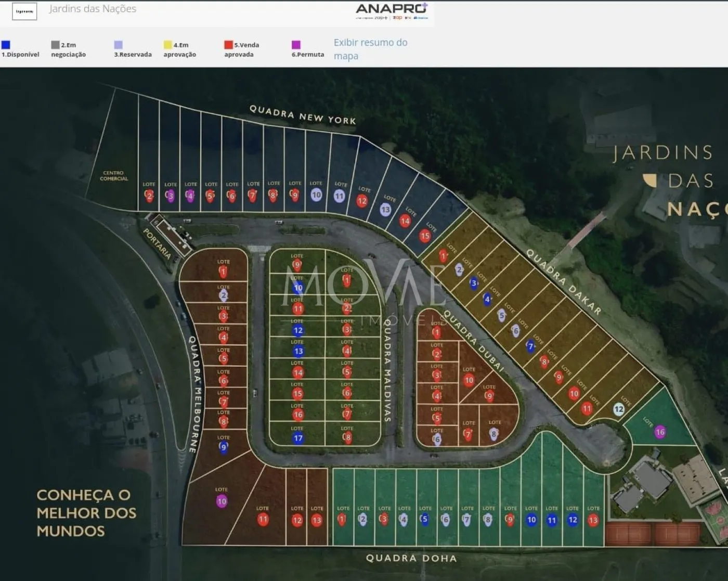Click the blue Disponível legend swatch
This screenshot has width=728, height=581.
click(x=6, y=45)
